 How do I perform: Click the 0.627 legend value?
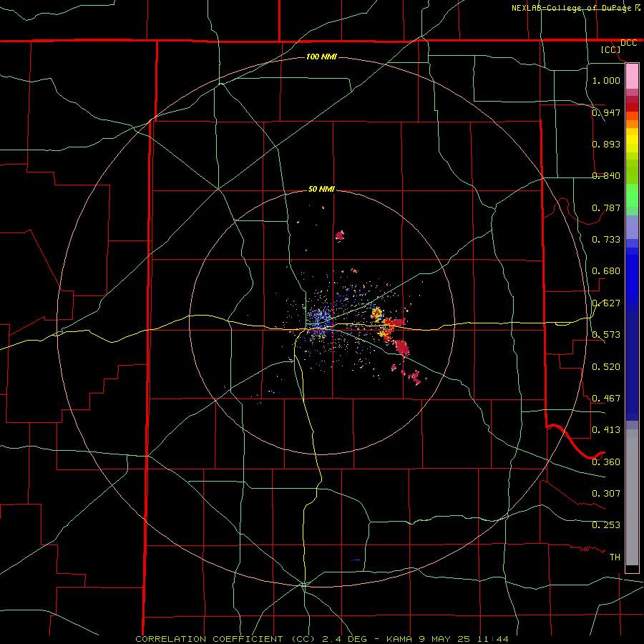pos(606,303)
